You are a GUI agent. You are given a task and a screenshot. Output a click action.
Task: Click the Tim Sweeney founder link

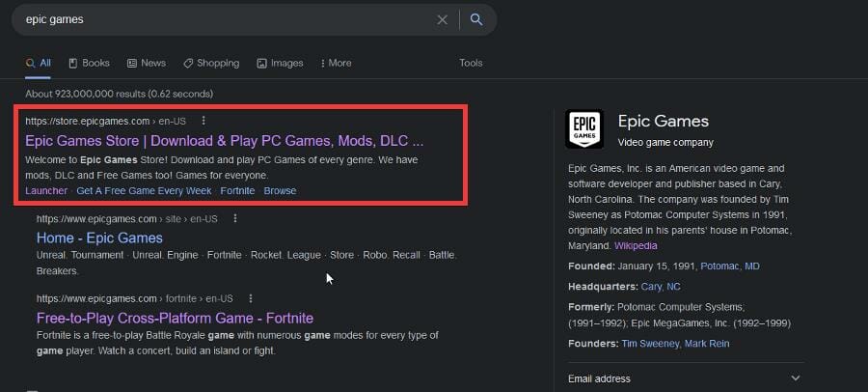[650, 344]
